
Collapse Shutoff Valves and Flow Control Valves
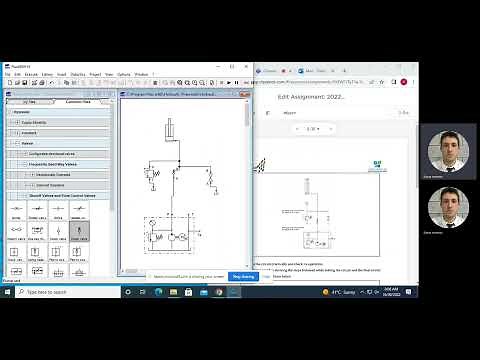click(25, 196)
